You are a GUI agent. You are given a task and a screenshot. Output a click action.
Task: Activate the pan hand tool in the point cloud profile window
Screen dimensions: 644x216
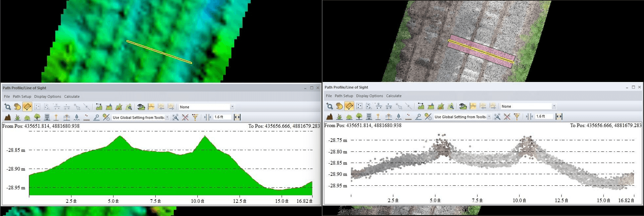pos(339,106)
